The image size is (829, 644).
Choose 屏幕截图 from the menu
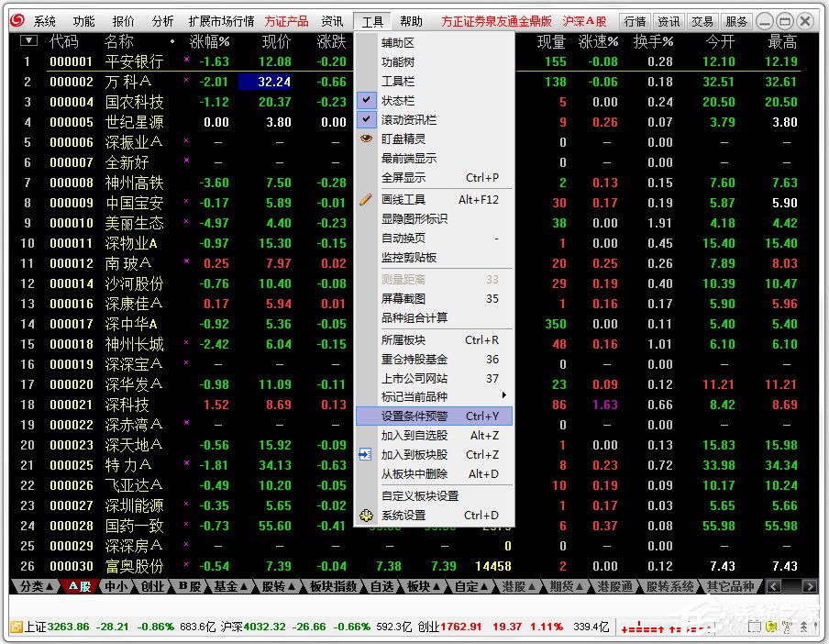(435, 299)
